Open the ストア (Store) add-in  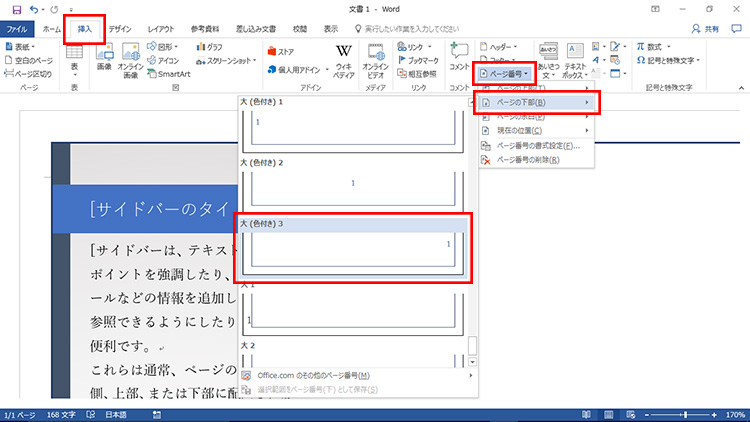click(281, 51)
